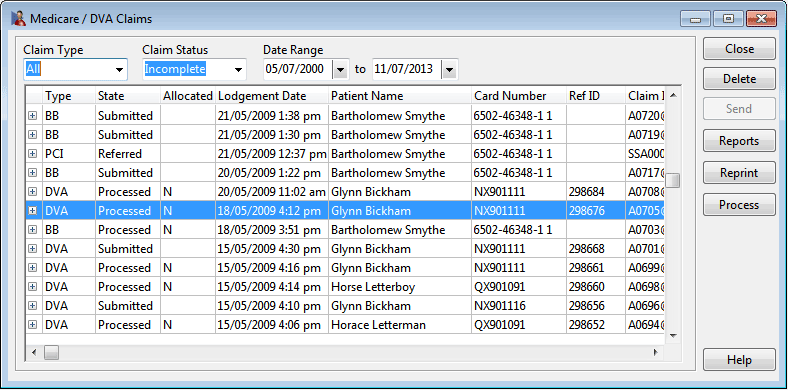
Task: Expand the DVA claim with Ref ID 298656
Action: tap(33, 306)
